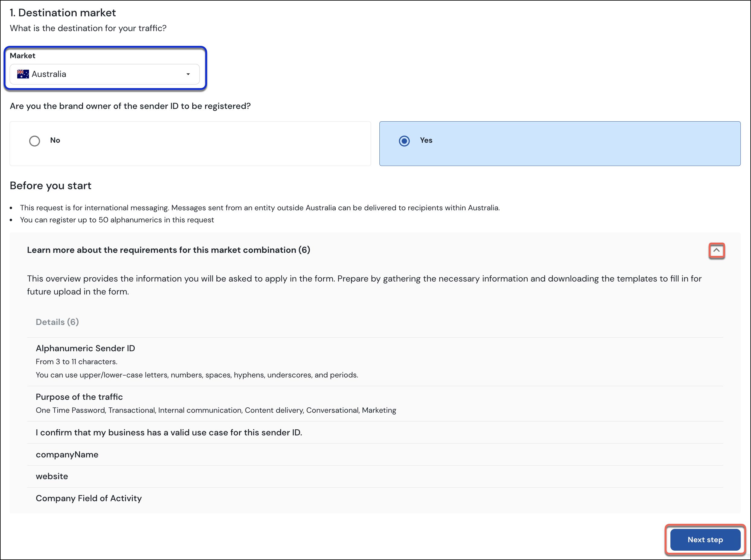Open the Market dropdown showing Australia
This screenshot has height=560, width=751.
click(104, 74)
